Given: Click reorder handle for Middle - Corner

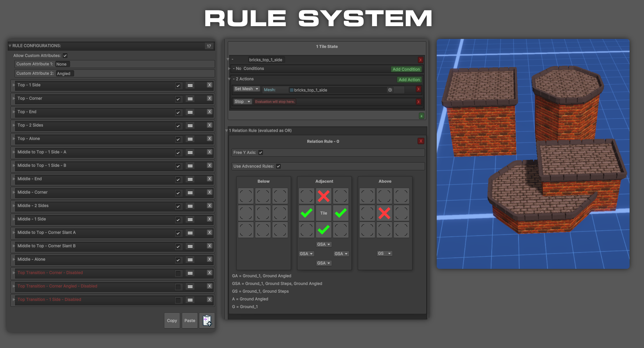Looking at the screenshot, I should pos(190,193).
